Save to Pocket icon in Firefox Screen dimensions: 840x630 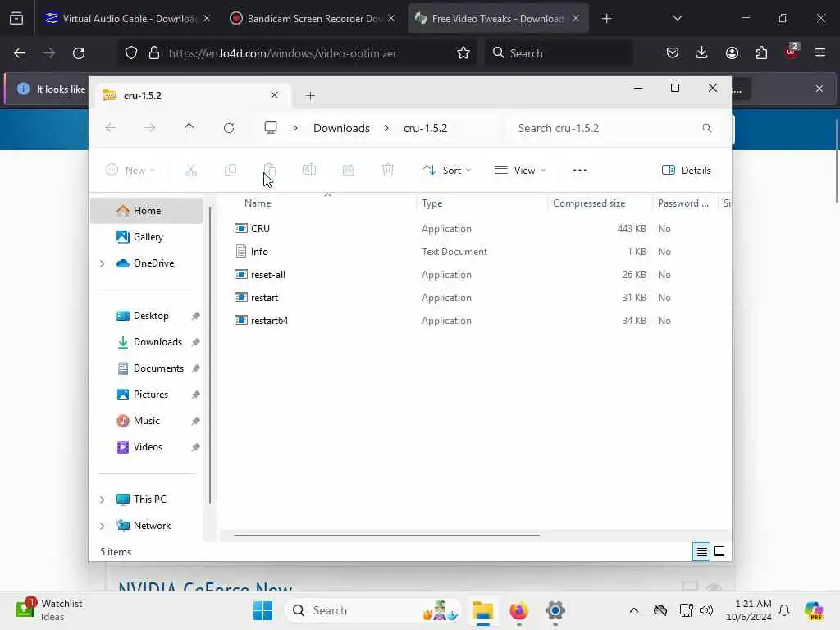(673, 53)
